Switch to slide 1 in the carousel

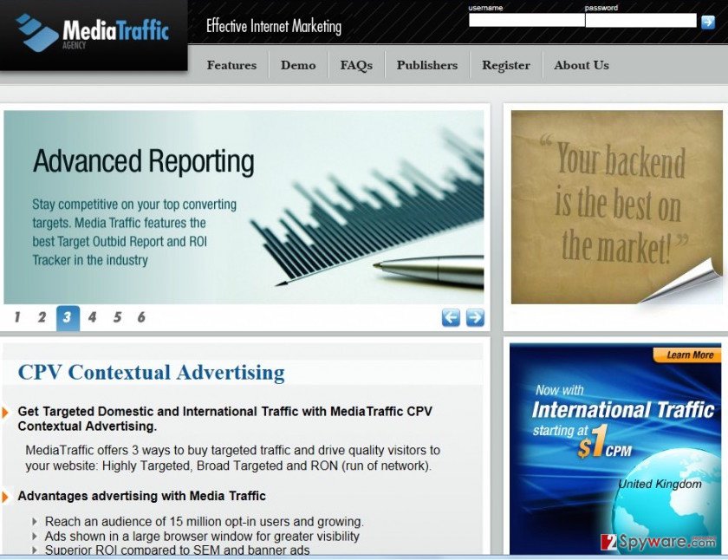point(17,317)
